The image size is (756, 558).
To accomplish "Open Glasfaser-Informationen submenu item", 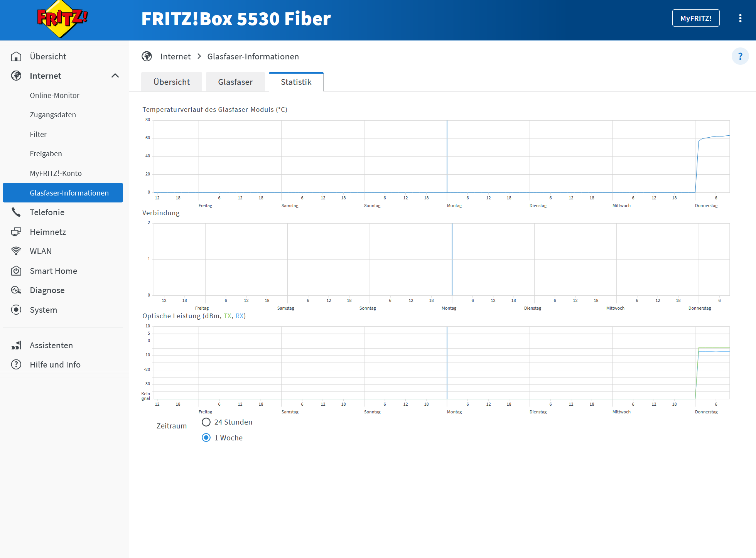I will click(x=63, y=192).
